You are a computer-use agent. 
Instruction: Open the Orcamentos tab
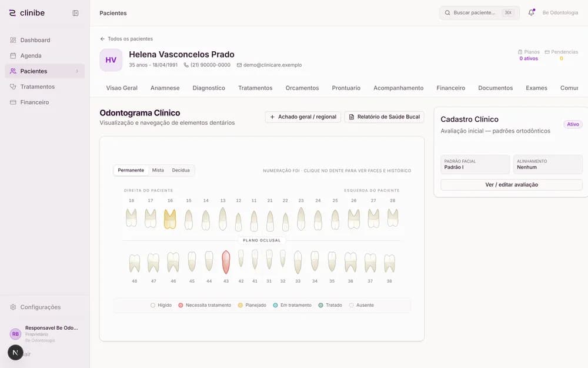(x=302, y=88)
